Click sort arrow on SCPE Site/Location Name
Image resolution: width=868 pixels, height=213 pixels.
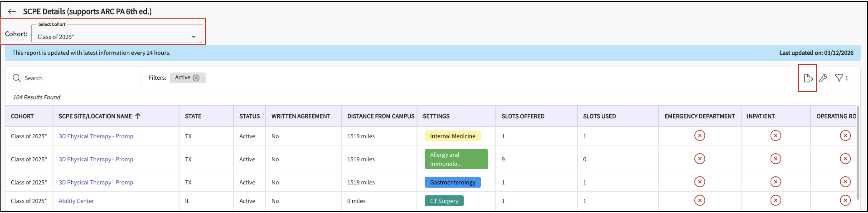(138, 116)
